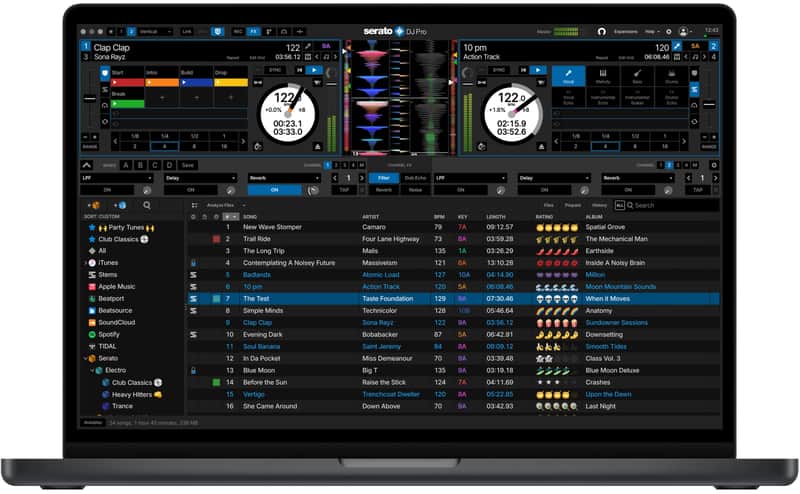Viewport: 800px width, 494px height.
Task: Trigger the Melody stem pad
Action: [603, 76]
